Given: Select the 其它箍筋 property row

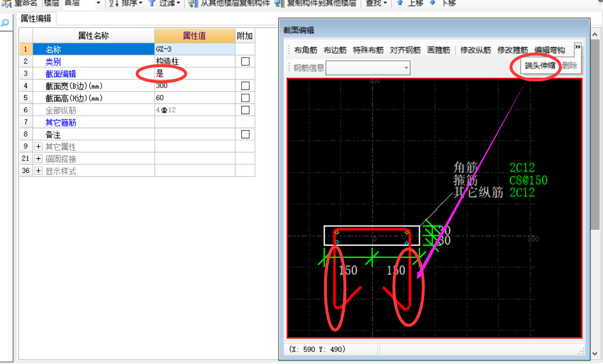Looking at the screenshot, I should click(94, 123).
